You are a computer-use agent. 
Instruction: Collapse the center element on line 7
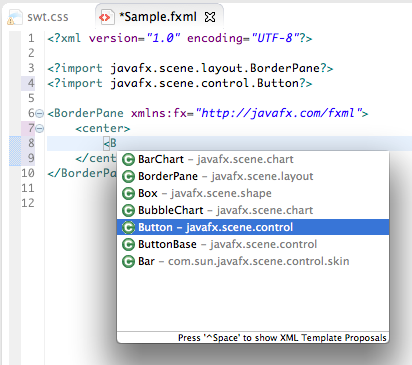point(39,129)
